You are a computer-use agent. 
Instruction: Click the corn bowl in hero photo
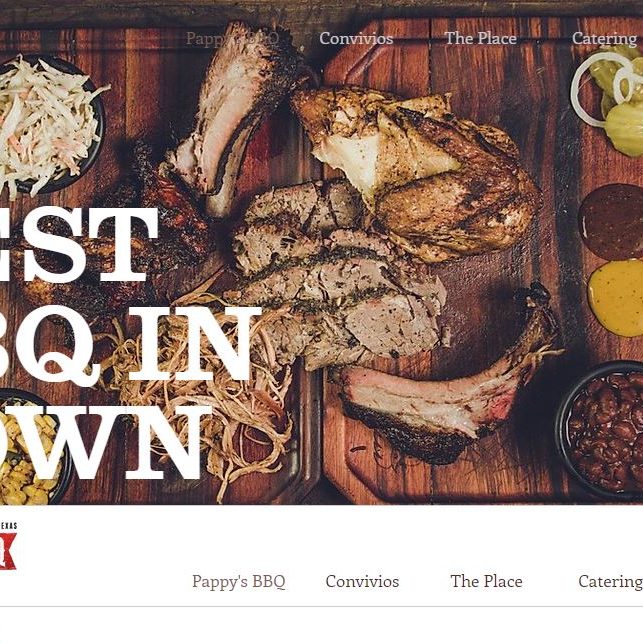(x=31, y=449)
